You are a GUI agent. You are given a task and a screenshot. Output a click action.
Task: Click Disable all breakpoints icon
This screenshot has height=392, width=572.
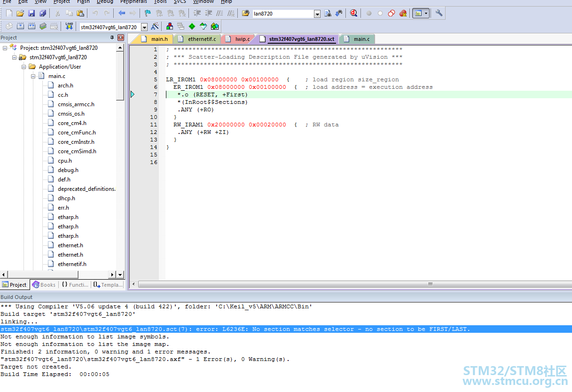point(392,14)
